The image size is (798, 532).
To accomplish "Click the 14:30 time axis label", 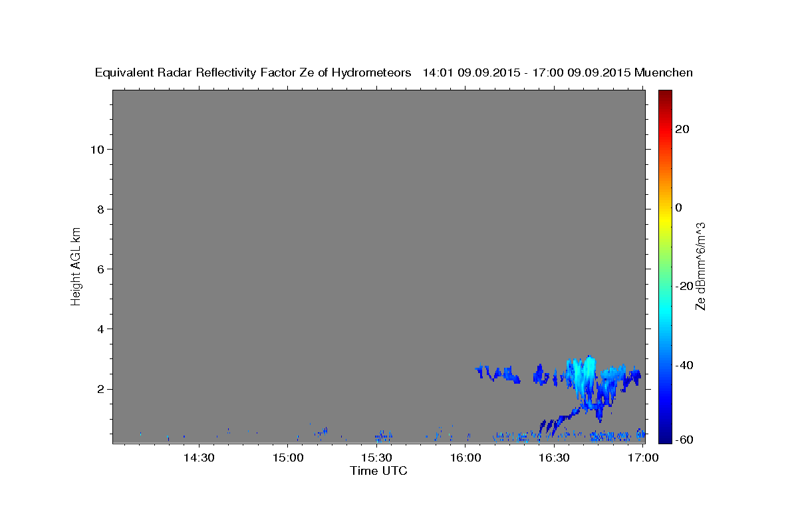I will [199, 458].
